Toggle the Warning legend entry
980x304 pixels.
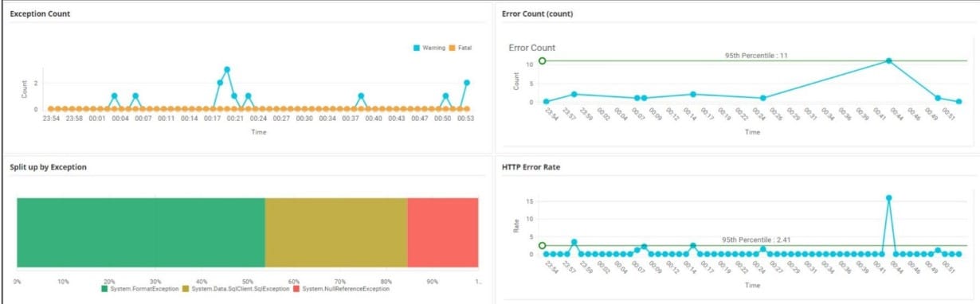point(429,48)
